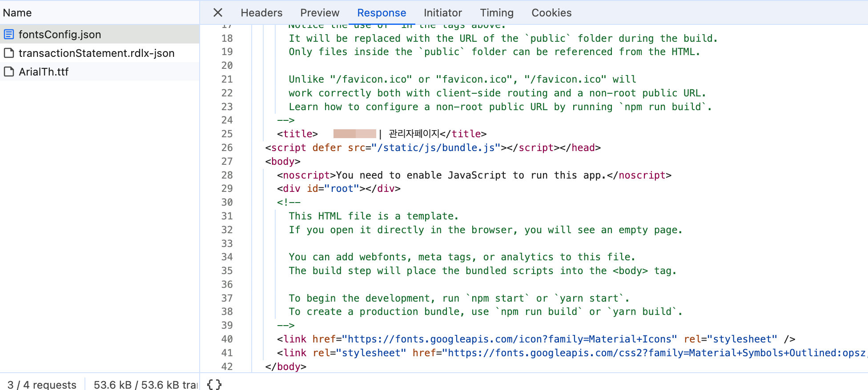
Task: Click line number 25 in the gutter
Action: [x=227, y=134]
